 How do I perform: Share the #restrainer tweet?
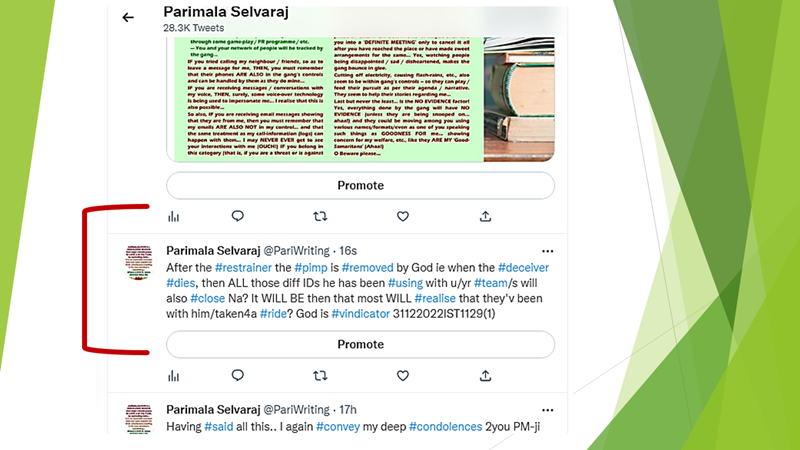485,376
